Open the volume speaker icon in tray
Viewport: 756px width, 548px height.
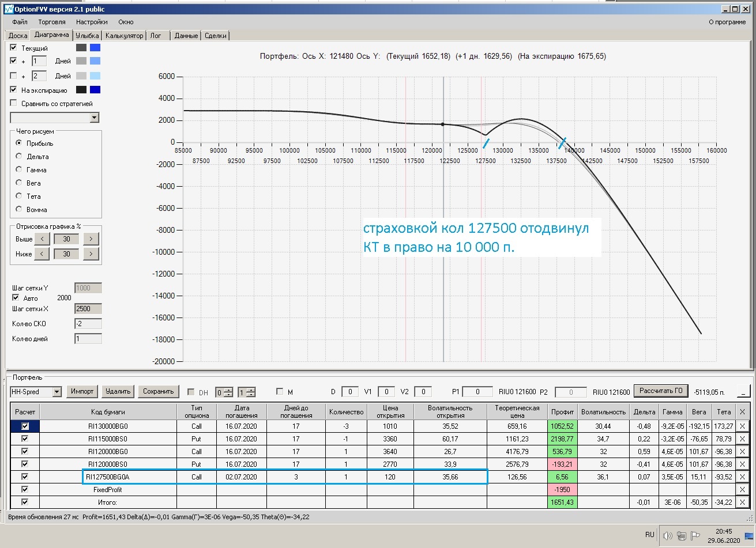tap(668, 535)
